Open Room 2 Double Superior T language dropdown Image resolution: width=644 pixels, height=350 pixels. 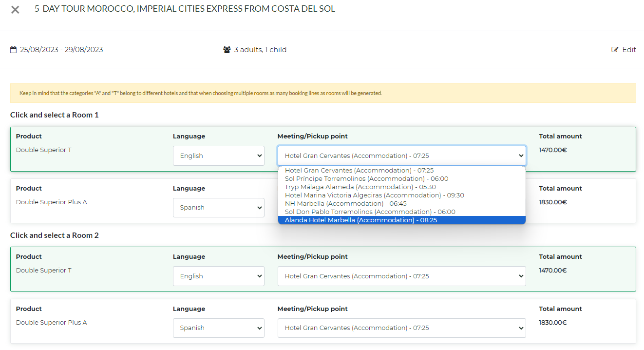218,276
